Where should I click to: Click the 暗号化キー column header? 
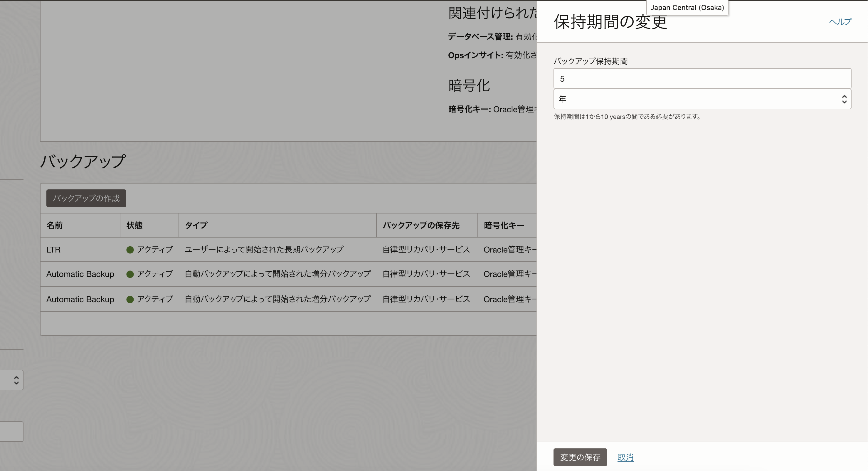[x=504, y=226]
